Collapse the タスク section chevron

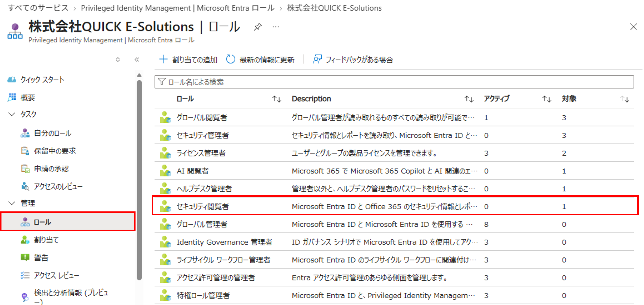click(12, 114)
